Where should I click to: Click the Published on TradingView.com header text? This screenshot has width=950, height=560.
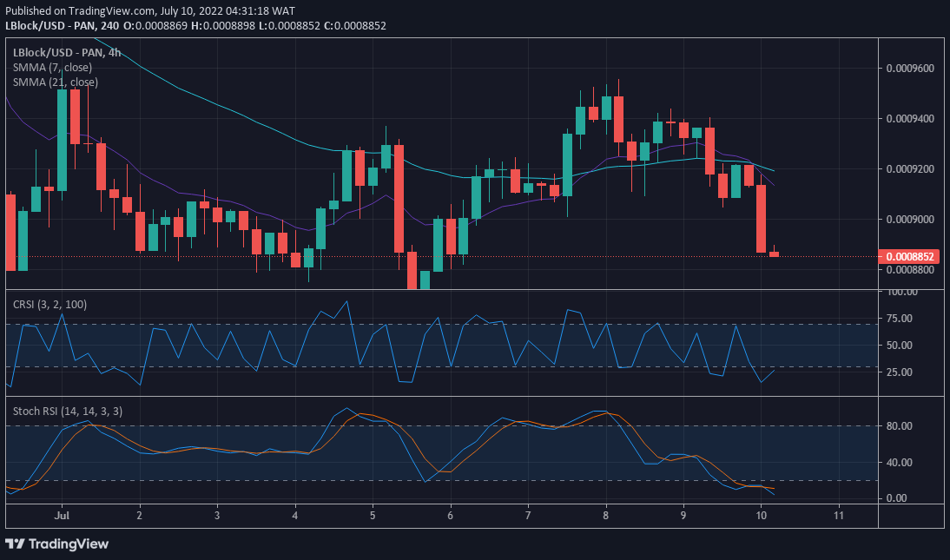(x=150, y=11)
